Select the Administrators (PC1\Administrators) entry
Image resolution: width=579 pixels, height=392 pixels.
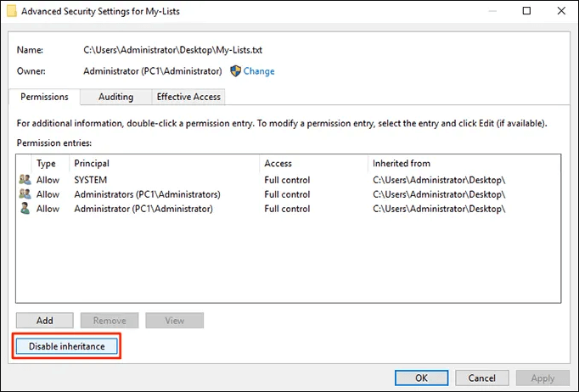pos(147,194)
